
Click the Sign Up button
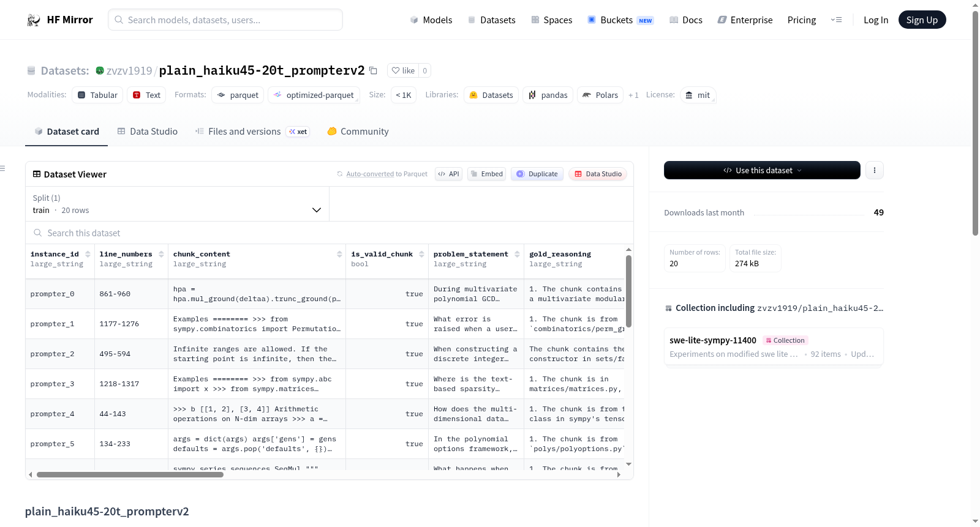[x=922, y=20]
